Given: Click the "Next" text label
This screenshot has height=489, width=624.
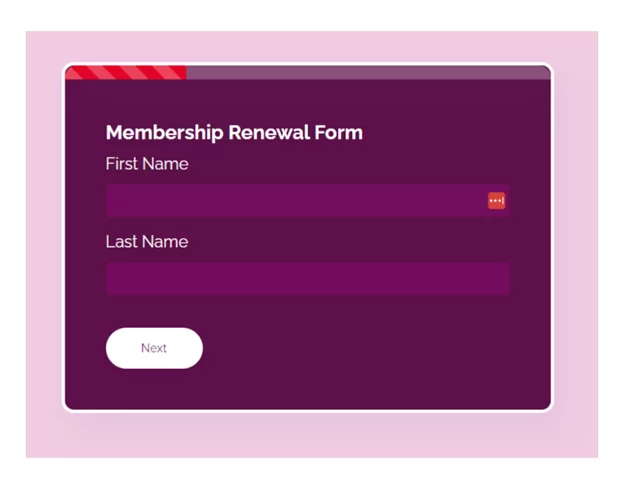Looking at the screenshot, I should [154, 348].
